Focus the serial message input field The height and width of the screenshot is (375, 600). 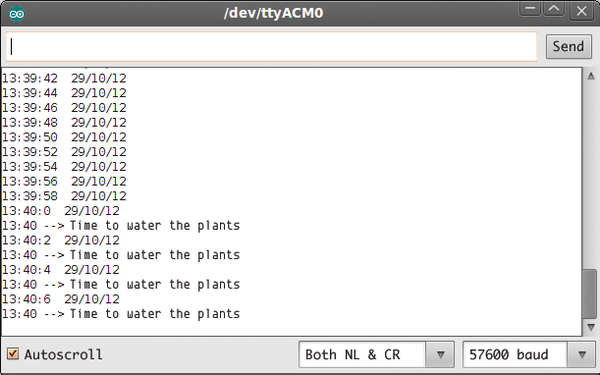coord(271,47)
